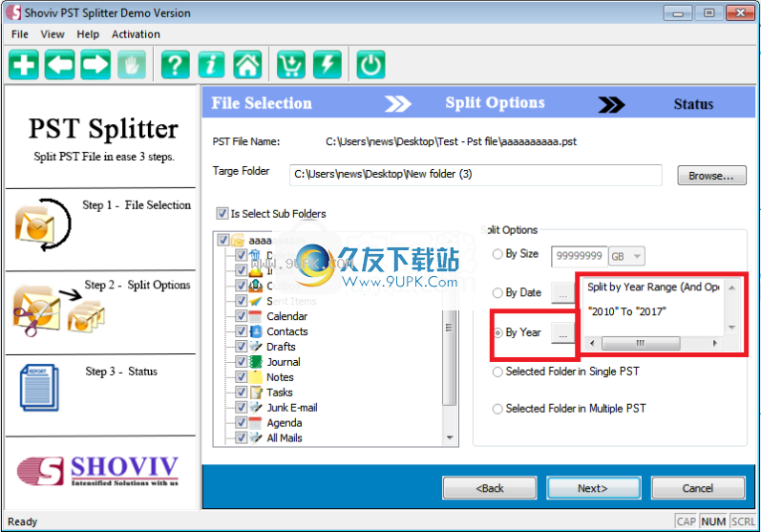
Task: Select the By Date radio option
Action: pos(497,292)
